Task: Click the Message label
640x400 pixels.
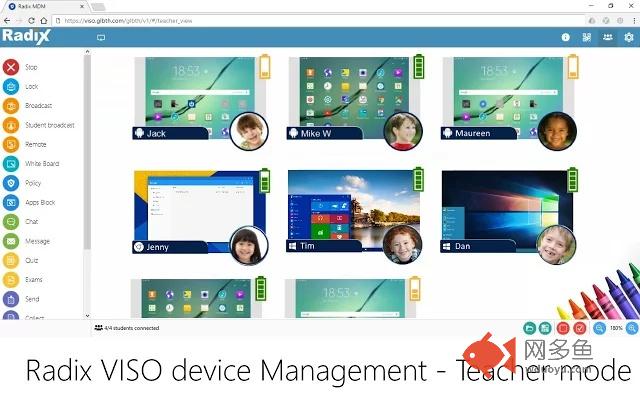Action: point(37,241)
